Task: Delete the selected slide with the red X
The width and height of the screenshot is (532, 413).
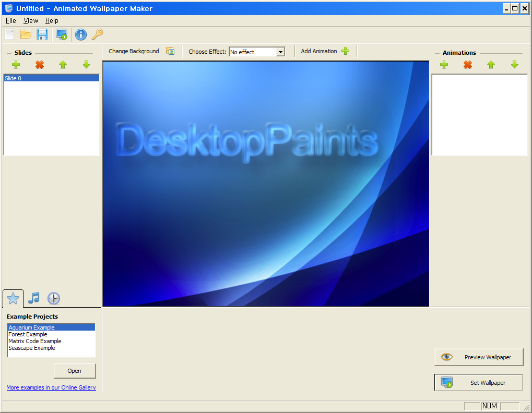Action: pos(40,64)
